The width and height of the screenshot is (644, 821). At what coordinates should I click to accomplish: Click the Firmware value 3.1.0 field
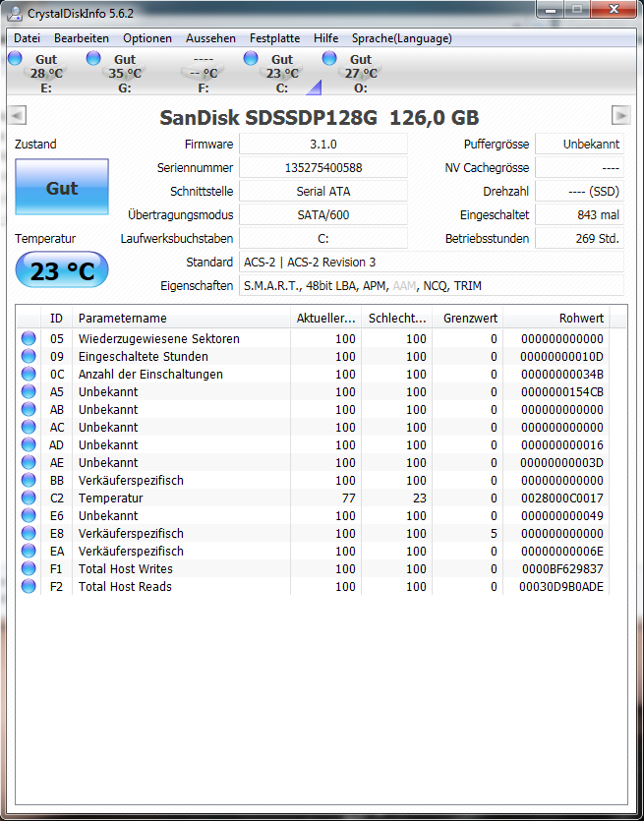tap(323, 144)
